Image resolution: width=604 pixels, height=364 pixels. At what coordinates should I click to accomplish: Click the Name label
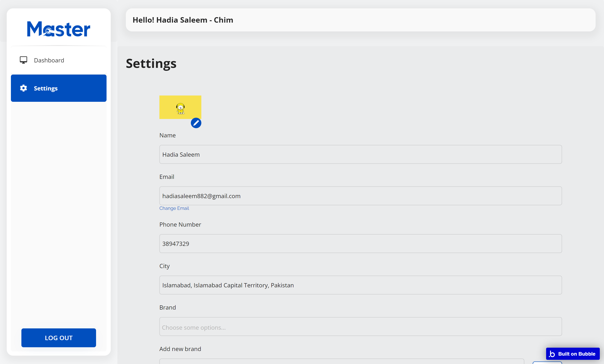167,135
